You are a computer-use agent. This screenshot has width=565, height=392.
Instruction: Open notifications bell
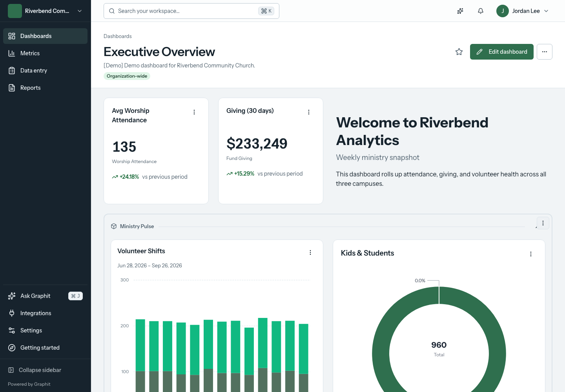[x=481, y=11]
